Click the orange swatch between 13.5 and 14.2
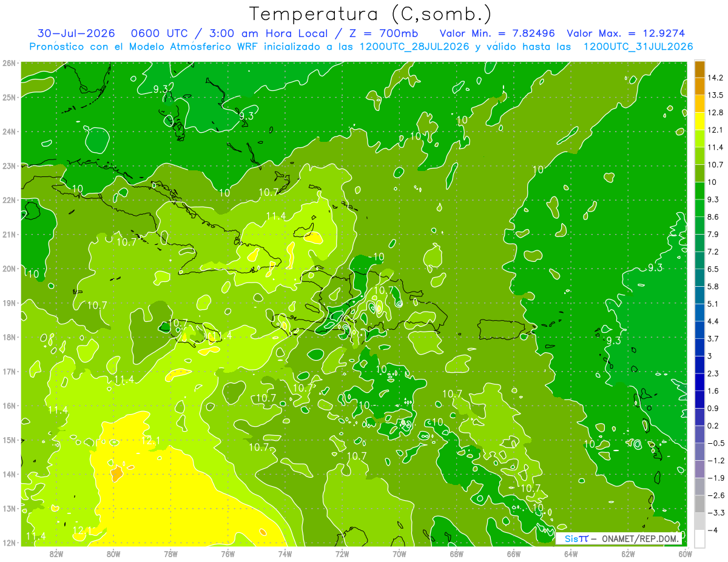 coord(699,87)
